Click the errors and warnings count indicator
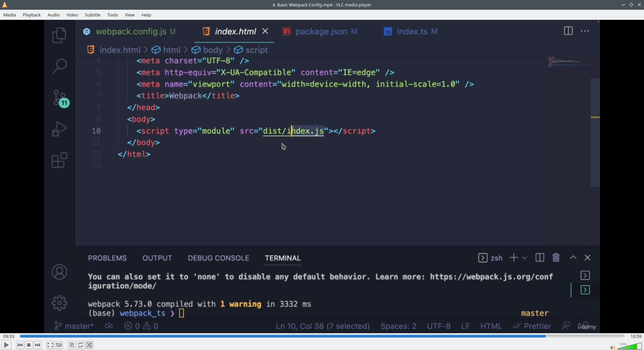 coord(141,326)
